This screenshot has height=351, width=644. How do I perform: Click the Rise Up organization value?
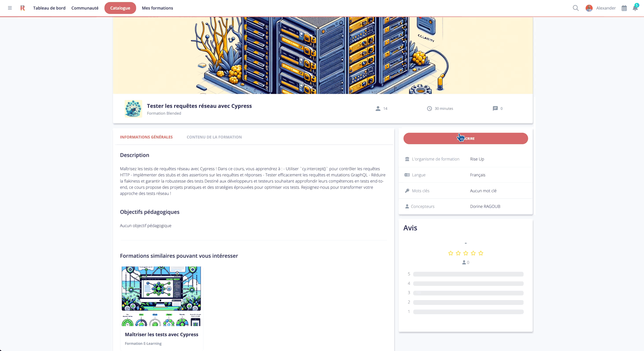tap(477, 159)
